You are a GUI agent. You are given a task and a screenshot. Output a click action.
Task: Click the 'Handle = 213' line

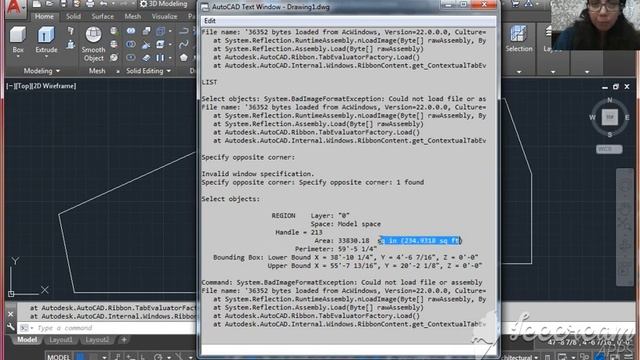299,232
